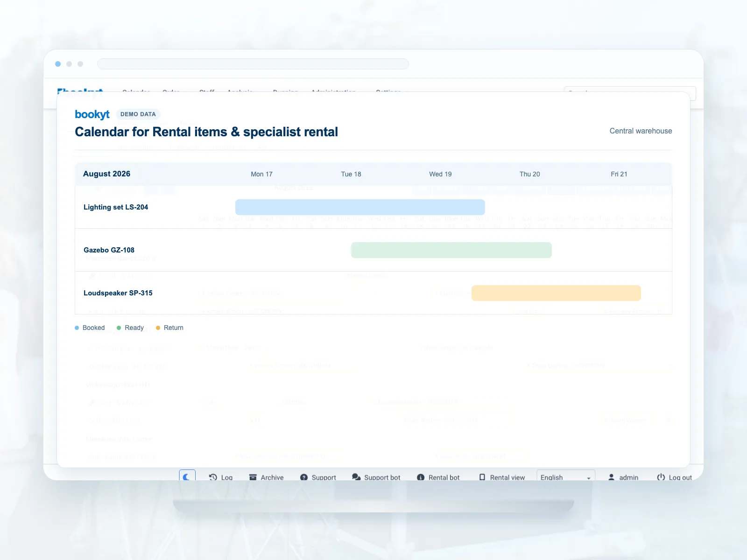
Task: Launch the Support bot chat
Action: pos(376,477)
